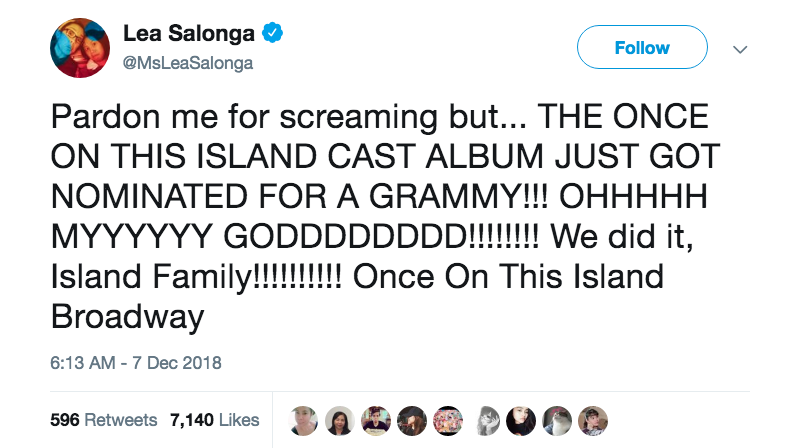The width and height of the screenshot is (800, 448).
Task: Open the 6:13 AM - 7 Dec 2018 timestamp
Action: [136, 363]
